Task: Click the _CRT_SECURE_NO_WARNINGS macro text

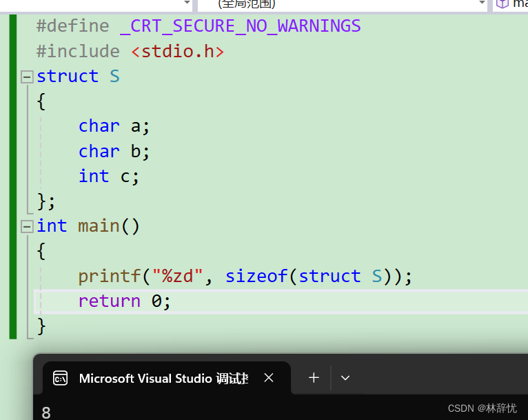Action: pos(241,26)
